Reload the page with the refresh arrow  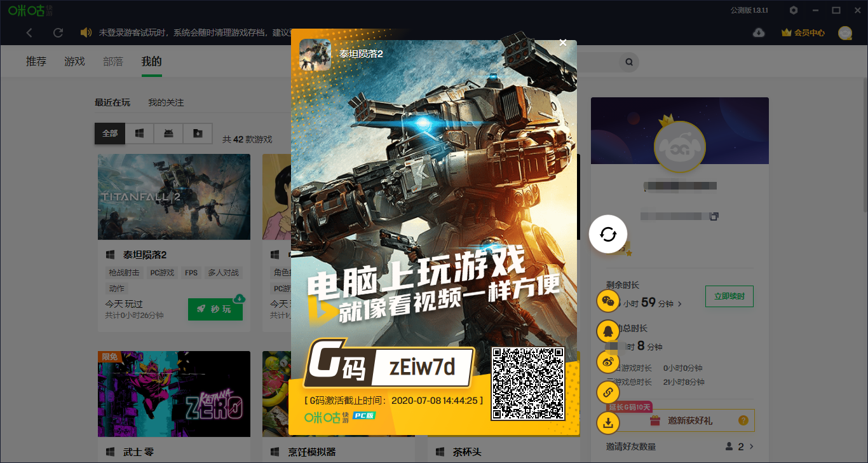tap(58, 32)
